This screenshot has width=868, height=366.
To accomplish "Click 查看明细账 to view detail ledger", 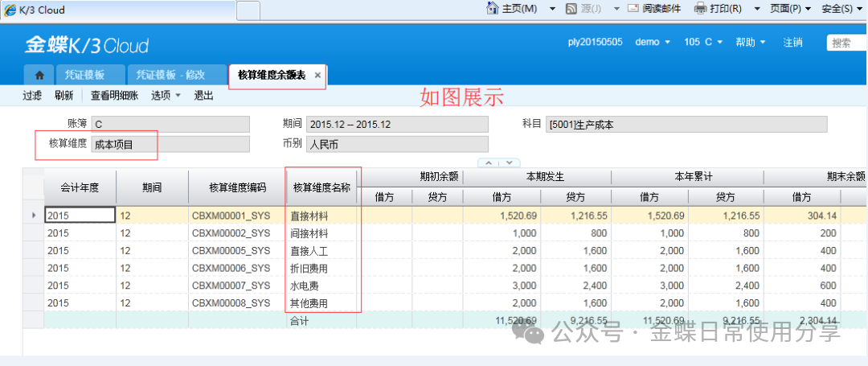I will (x=114, y=96).
